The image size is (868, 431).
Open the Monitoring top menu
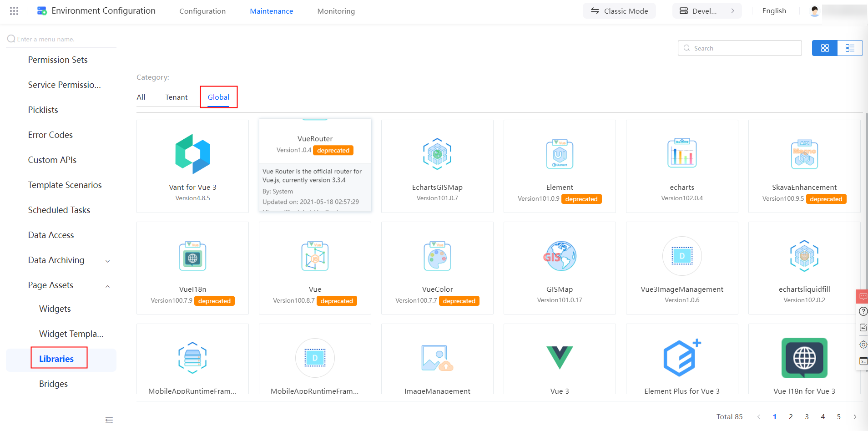[336, 11]
